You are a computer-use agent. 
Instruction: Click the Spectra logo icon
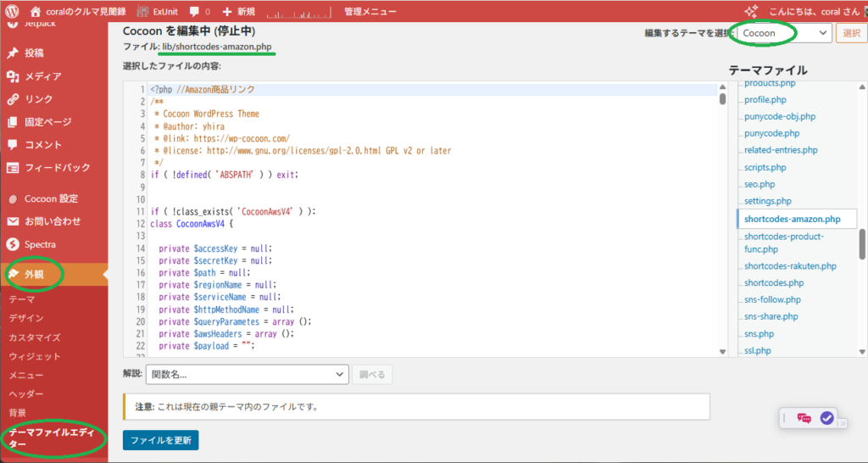pos(13,244)
